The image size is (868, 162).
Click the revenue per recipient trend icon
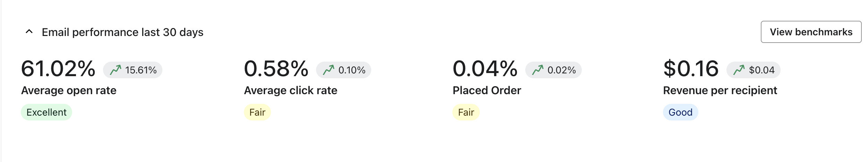739,70
